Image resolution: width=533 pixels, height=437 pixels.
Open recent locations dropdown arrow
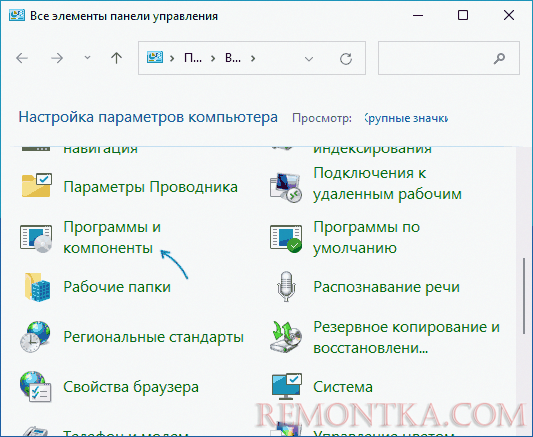[87, 58]
